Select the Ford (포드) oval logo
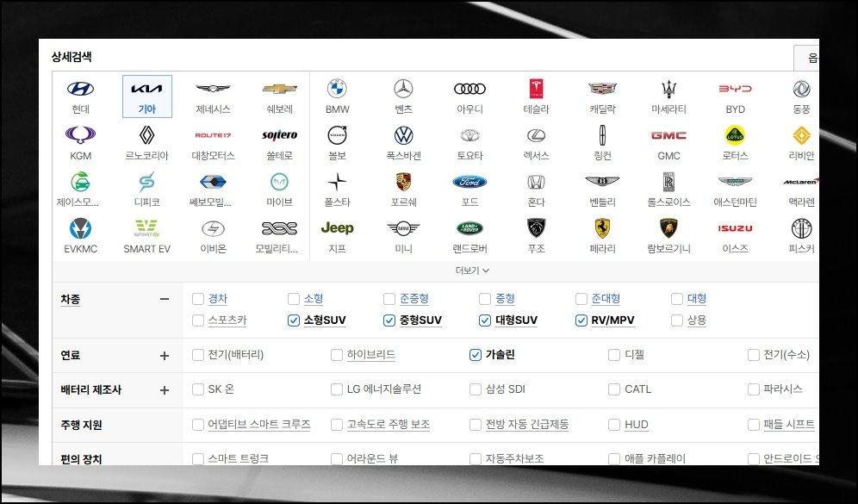858x504 pixels. coord(470,182)
